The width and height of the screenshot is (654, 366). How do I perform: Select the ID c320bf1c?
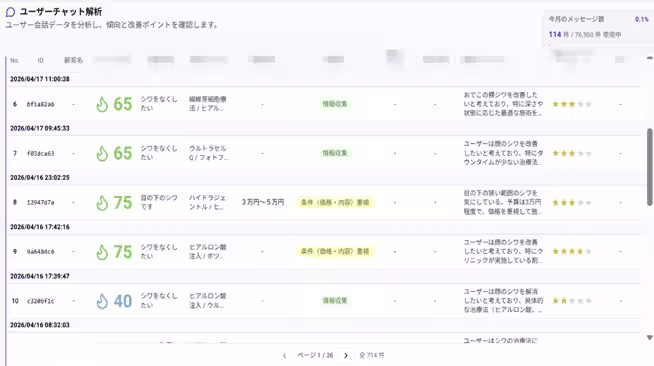click(40, 301)
